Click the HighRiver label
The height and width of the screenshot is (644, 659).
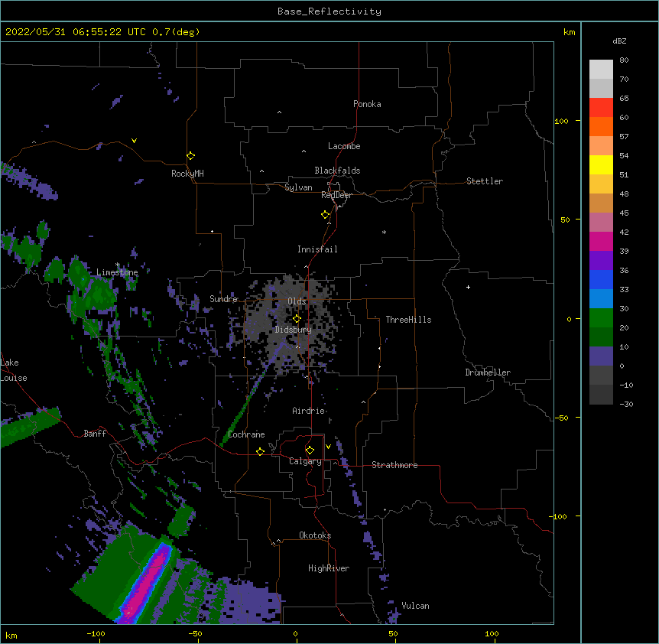(329, 568)
